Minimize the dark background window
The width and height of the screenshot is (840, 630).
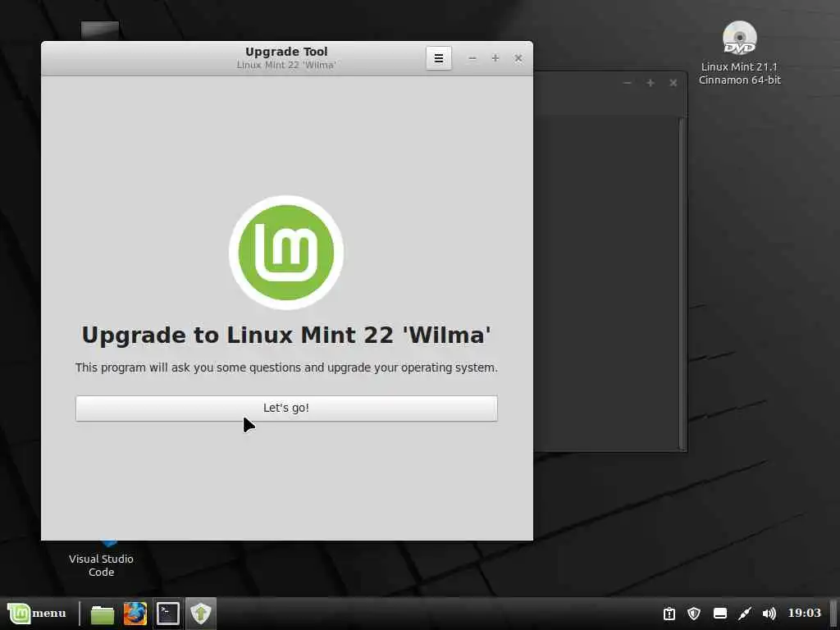coord(628,83)
